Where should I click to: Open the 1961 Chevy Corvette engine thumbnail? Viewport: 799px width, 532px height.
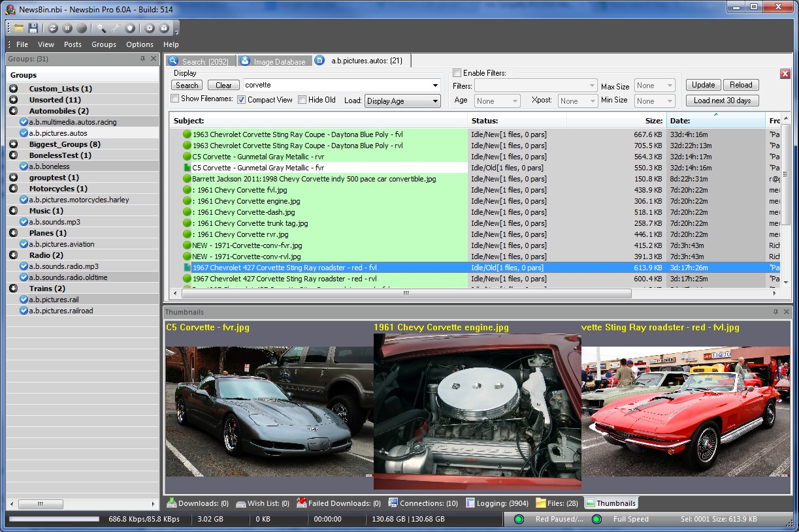477,411
